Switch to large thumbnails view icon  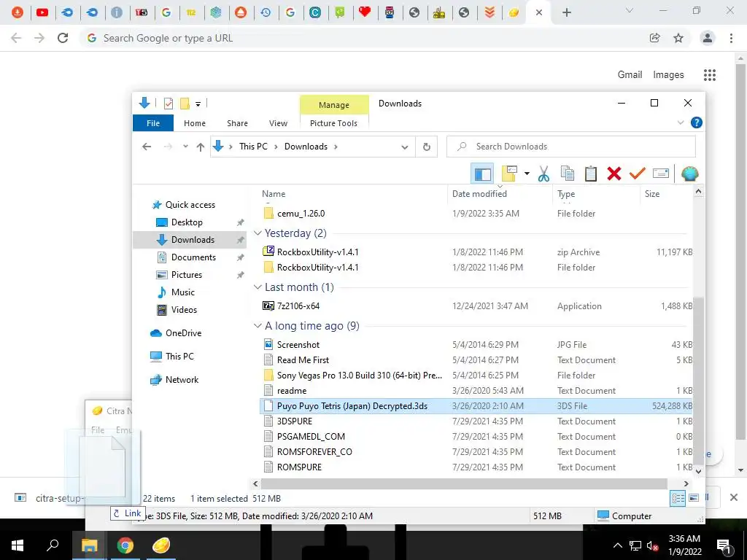tap(694, 498)
